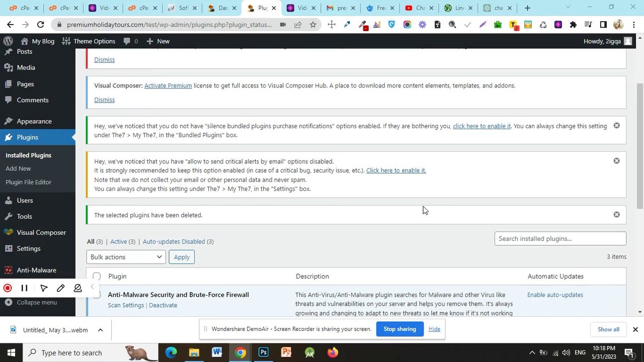
Task: Enable auto-updates for Anti-Malware plugin
Action: coord(555,295)
